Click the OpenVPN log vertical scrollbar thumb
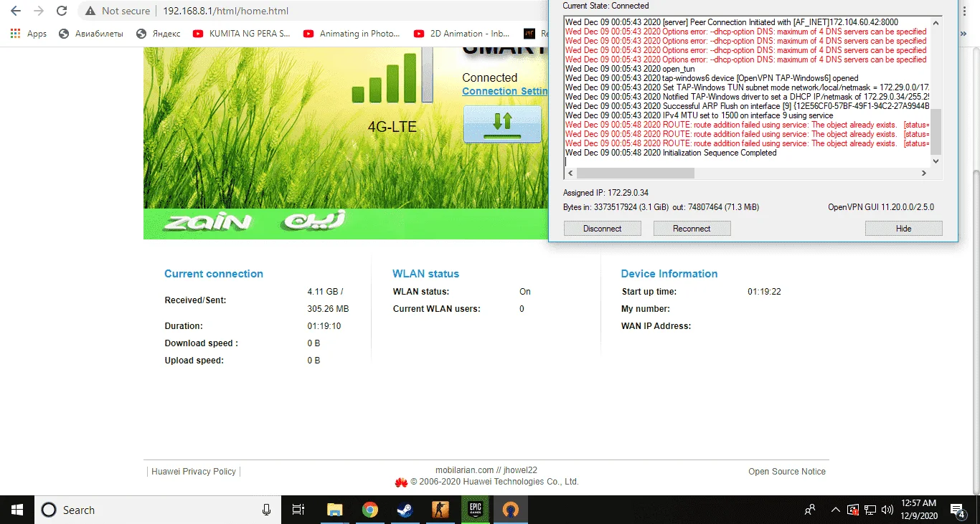The height and width of the screenshot is (524, 980). point(936,132)
